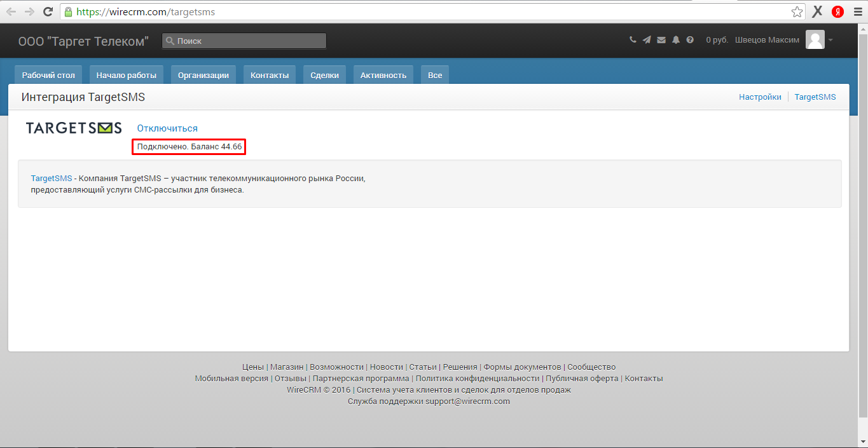Go back with browser back arrow

point(11,11)
